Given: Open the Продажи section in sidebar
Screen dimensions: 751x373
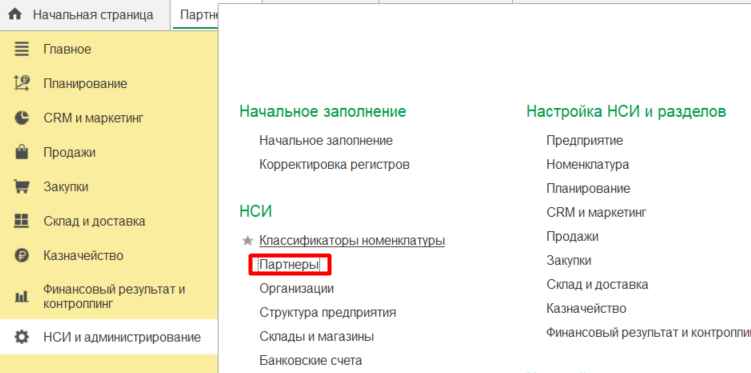Looking at the screenshot, I should click(69, 152).
